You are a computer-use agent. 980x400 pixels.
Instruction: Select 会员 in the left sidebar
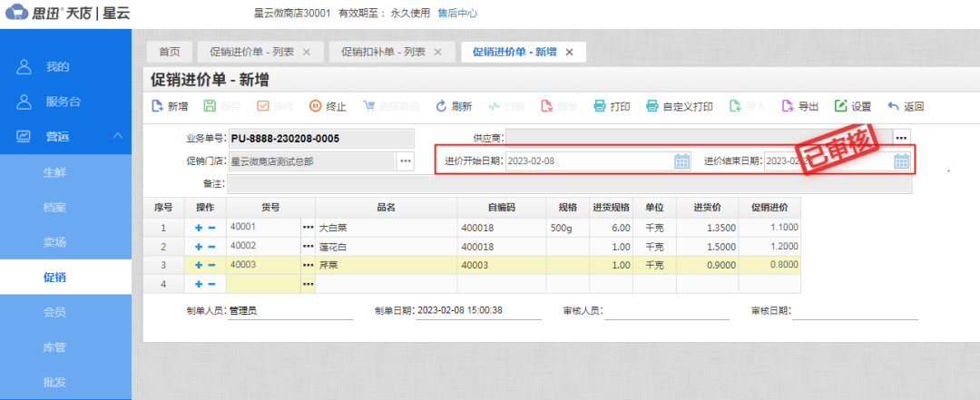tap(54, 312)
